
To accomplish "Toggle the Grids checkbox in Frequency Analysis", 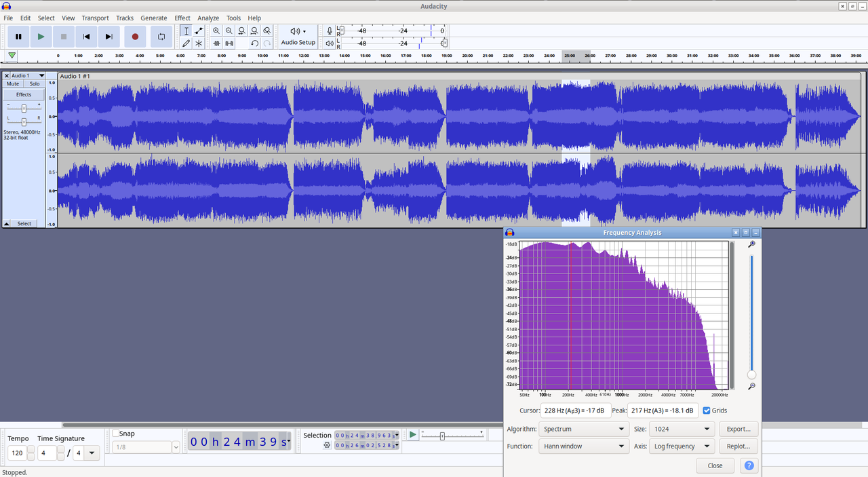I will (707, 411).
